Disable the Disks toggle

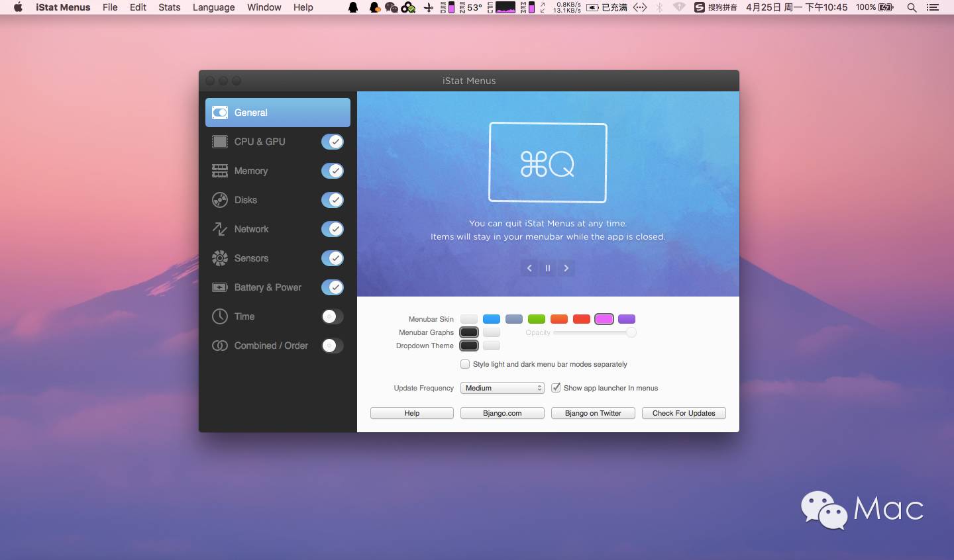click(333, 200)
